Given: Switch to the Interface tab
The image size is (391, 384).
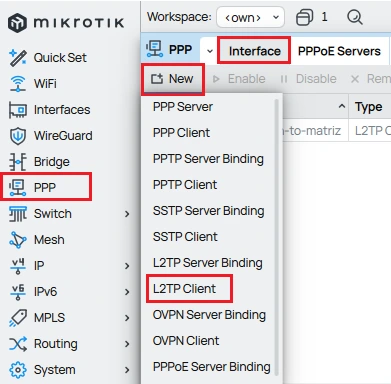Looking at the screenshot, I should [254, 51].
